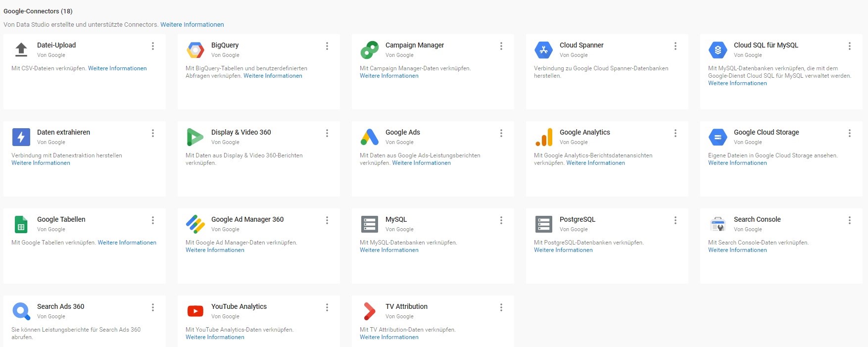868x347 pixels.
Task: Open Google Cloud Storage options menu
Action: pyautogui.click(x=850, y=133)
